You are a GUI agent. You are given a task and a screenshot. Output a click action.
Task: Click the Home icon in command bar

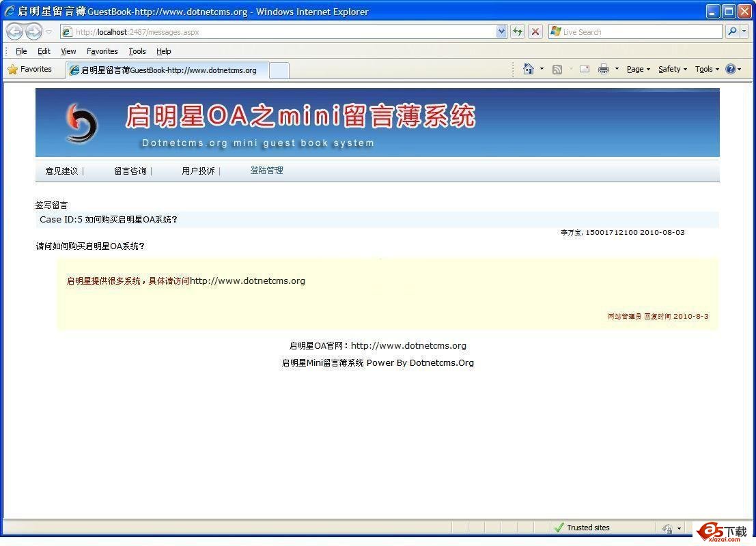pos(529,70)
